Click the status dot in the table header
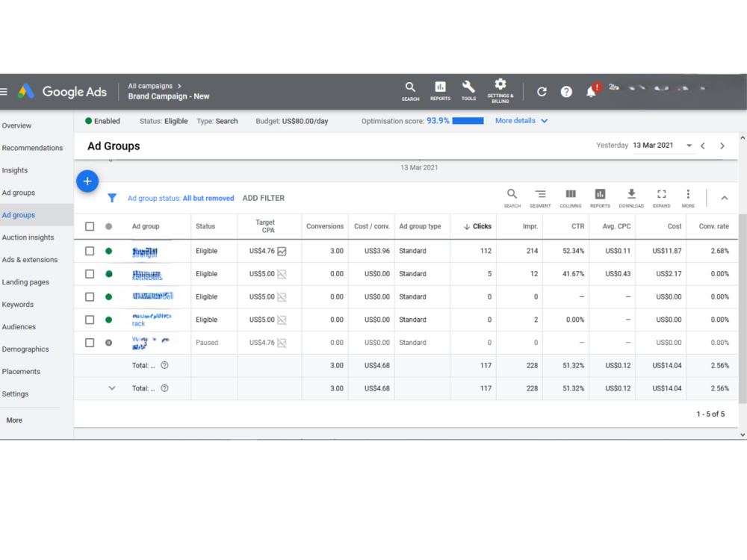This screenshot has height=560, width=747. tap(108, 226)
